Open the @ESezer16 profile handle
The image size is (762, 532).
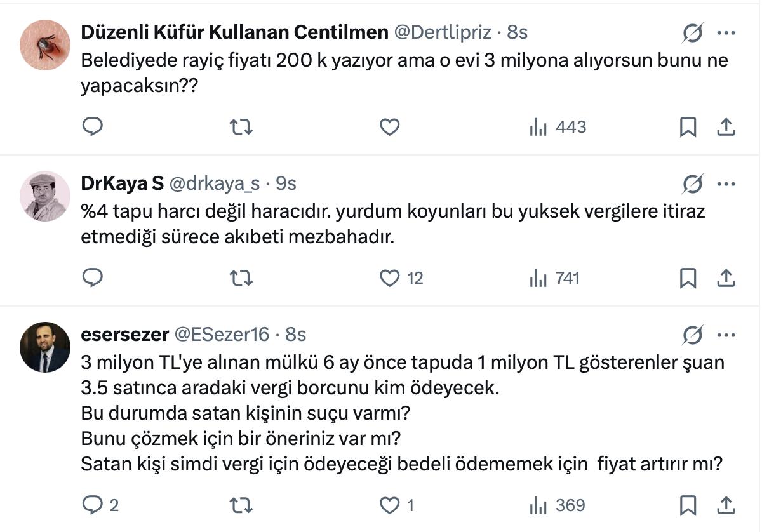click(x=222, y=334)
